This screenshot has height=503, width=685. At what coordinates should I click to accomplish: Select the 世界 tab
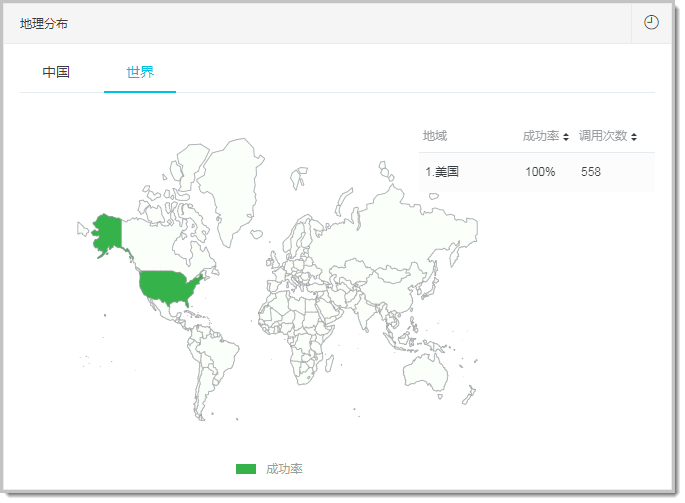(x=140, y=72)
